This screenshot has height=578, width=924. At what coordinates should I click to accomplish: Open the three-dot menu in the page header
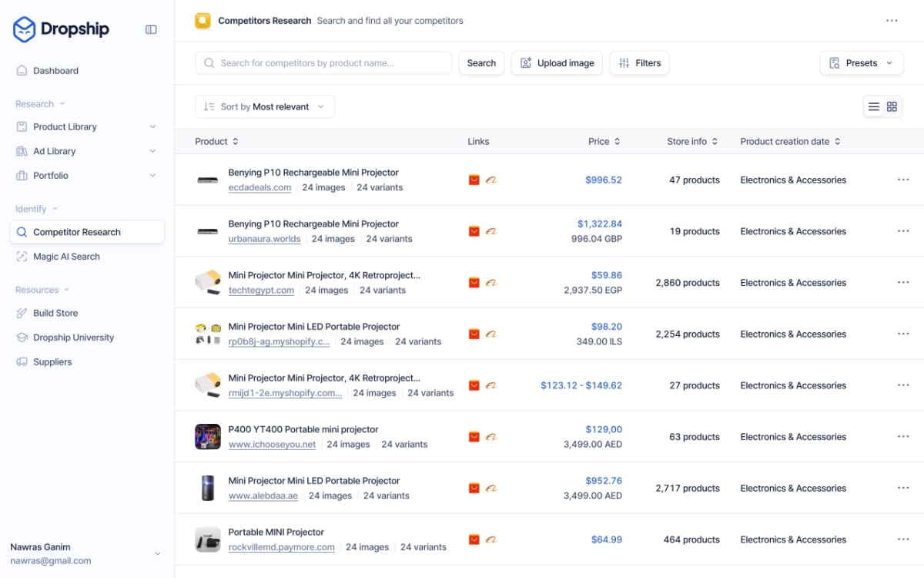tap(892, 21)
